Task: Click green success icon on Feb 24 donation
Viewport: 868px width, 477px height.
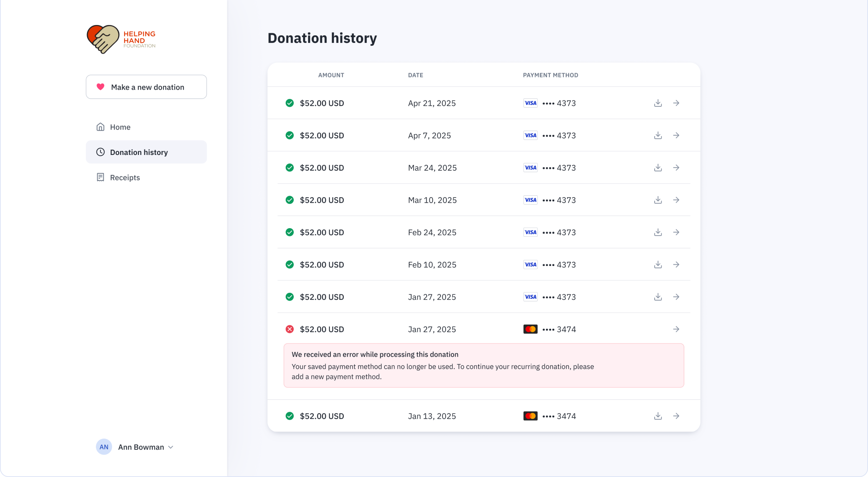Action: pyautogui.click(x=289, y=232)
